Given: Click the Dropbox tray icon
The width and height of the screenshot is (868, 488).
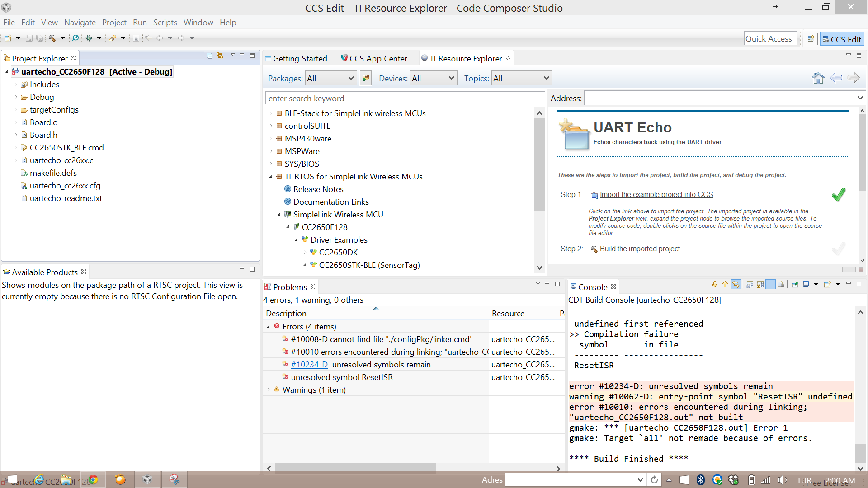Looking at the screenshot, I should coord(733,480).
